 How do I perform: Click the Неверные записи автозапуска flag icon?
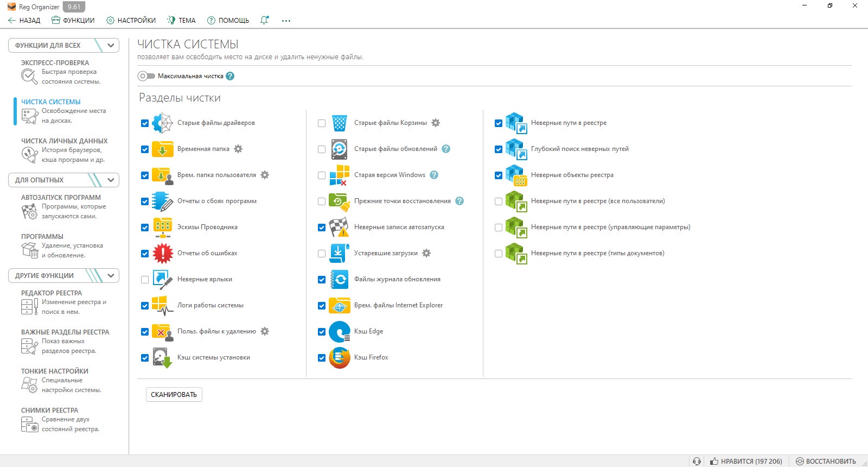pos(340,227)
